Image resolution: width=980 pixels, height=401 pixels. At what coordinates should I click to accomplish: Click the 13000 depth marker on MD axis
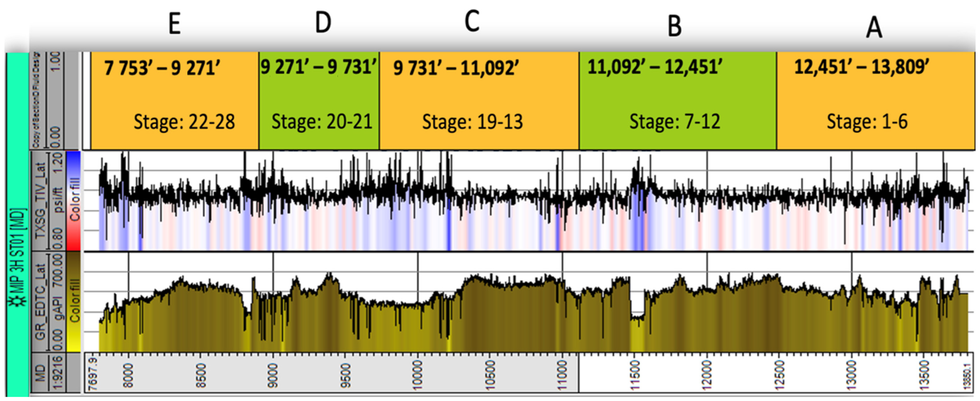coord(851,375)
